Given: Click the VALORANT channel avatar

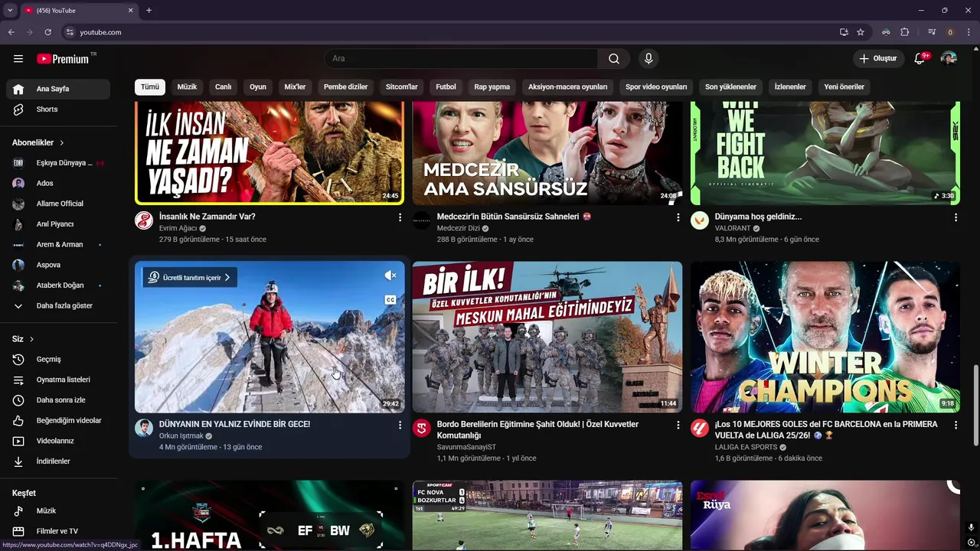Looking at the screenshot, I should click(700, 221).
